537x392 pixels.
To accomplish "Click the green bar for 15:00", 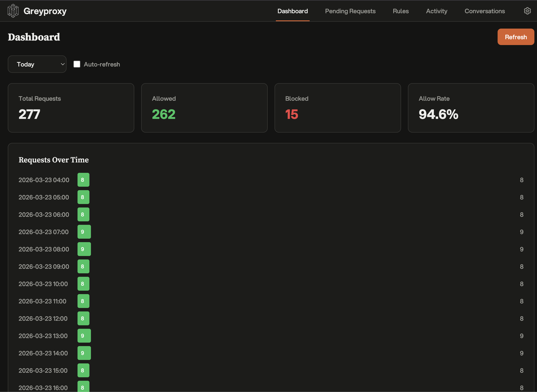I will (84, 370).
